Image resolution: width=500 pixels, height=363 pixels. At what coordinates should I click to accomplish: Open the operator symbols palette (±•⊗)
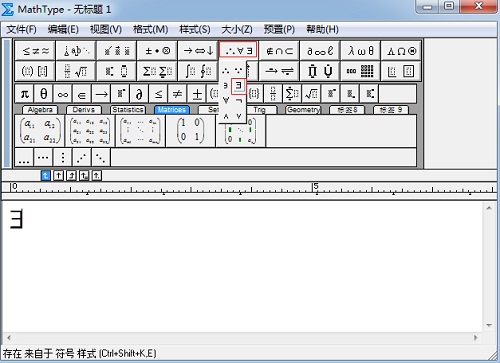pyautogui.click(x=158, y=51)
